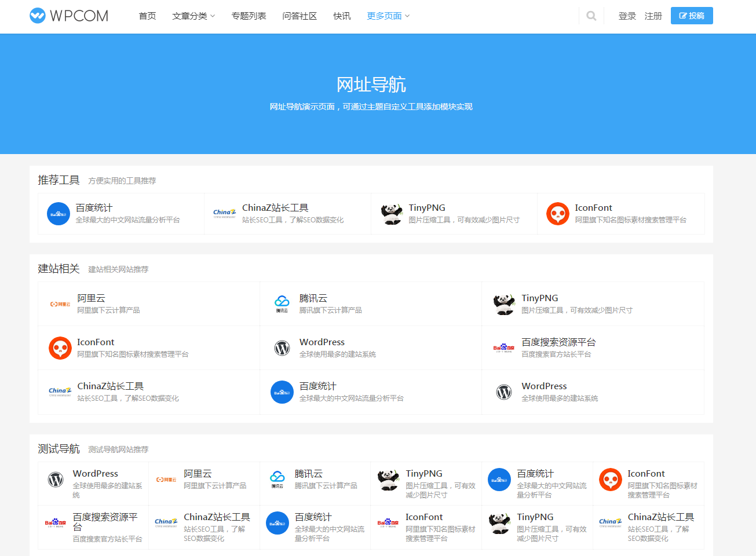Click 网址导航 banner heading
This screenshot has height=556, width=756.
pyautogui.click(x=371, y=85)
